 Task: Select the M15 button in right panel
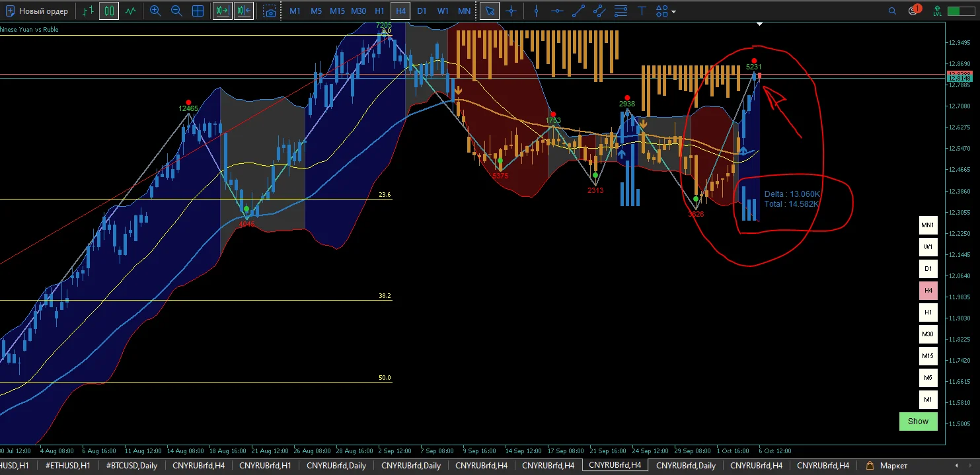pyautogui.click(x=928, y=356)
